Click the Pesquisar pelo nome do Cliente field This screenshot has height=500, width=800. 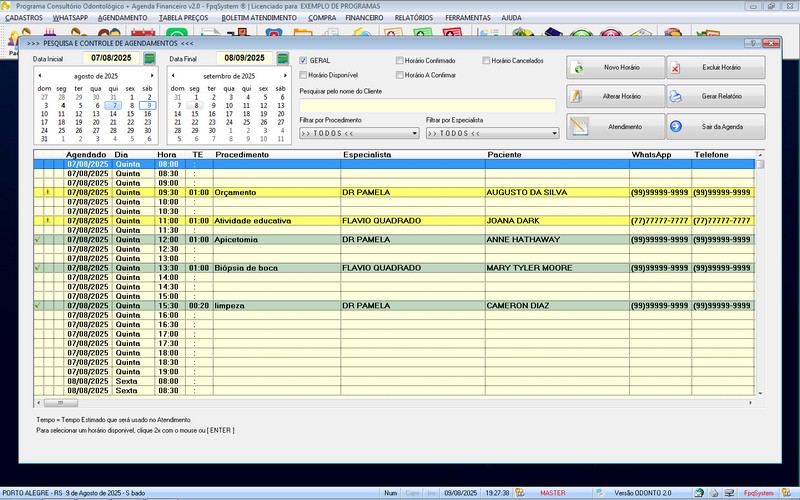coord(427,105)
